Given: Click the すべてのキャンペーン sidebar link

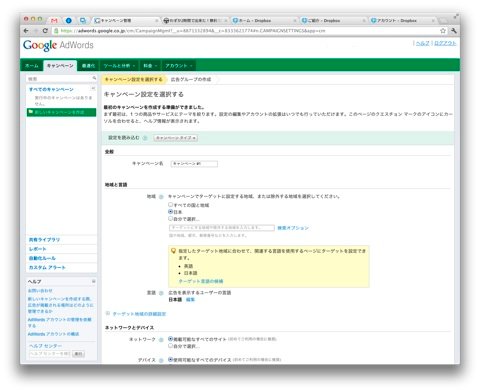Looking at the screenshot, I should 51,89.
